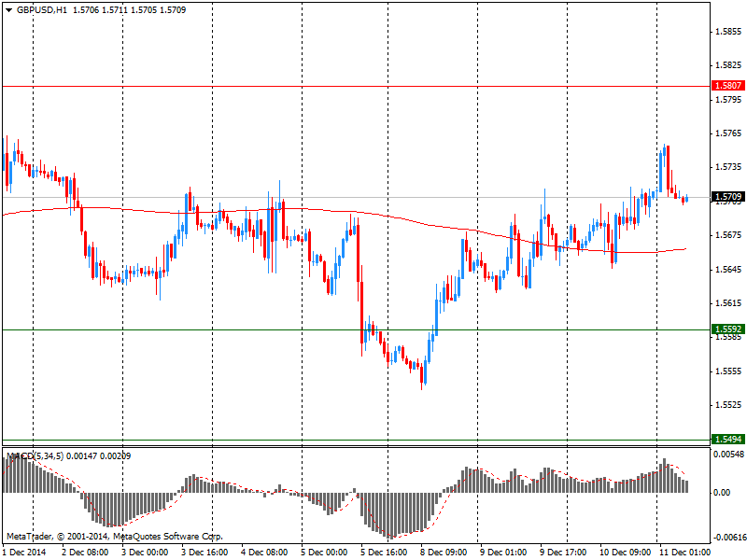747x560 pixels.
Task: Click the 1.5645 price scale value
Action: point(728,270)
